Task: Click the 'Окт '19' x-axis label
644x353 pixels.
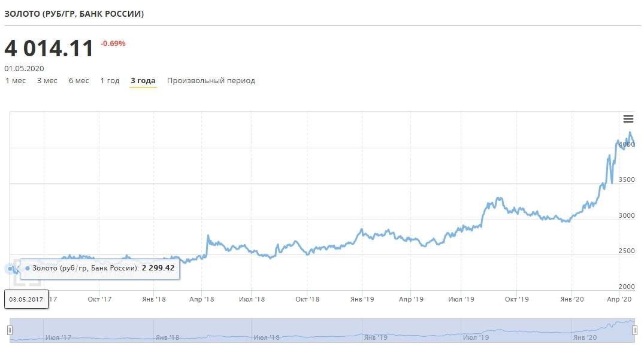Action: tap(516, 299)
